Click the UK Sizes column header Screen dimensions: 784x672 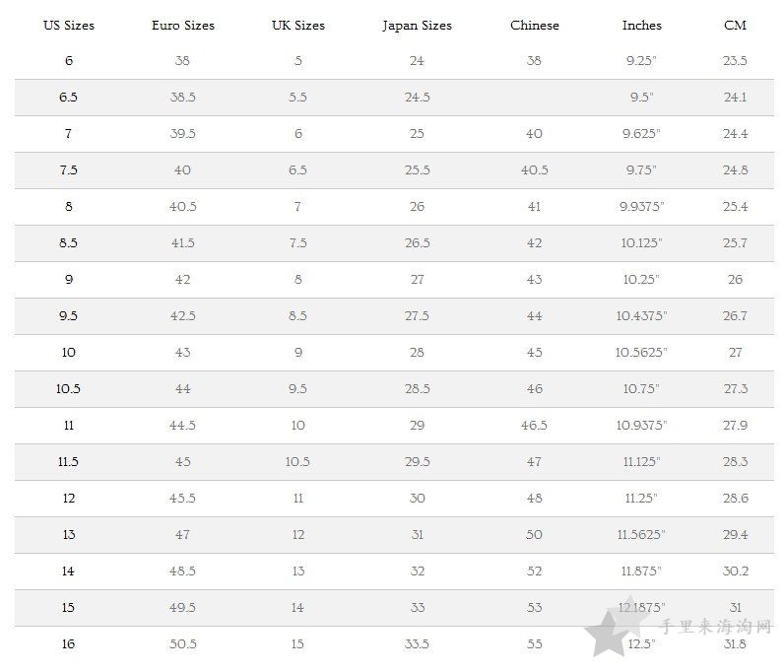[298, 26]
